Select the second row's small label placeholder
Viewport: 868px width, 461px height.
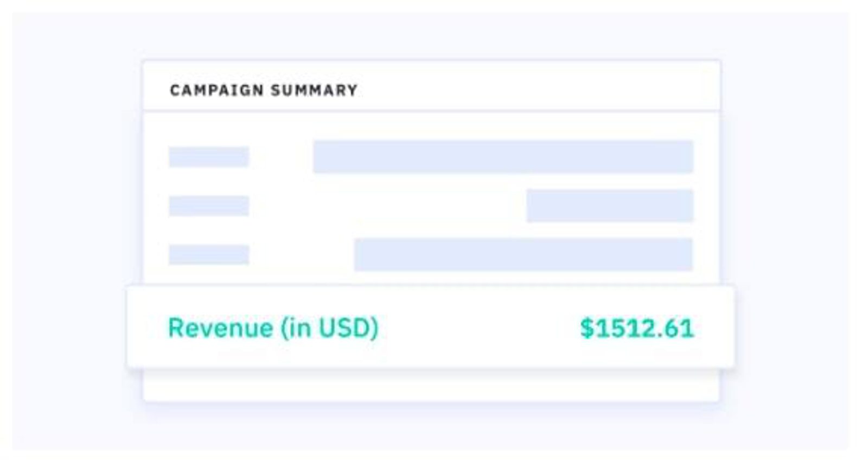pos(209,206)
